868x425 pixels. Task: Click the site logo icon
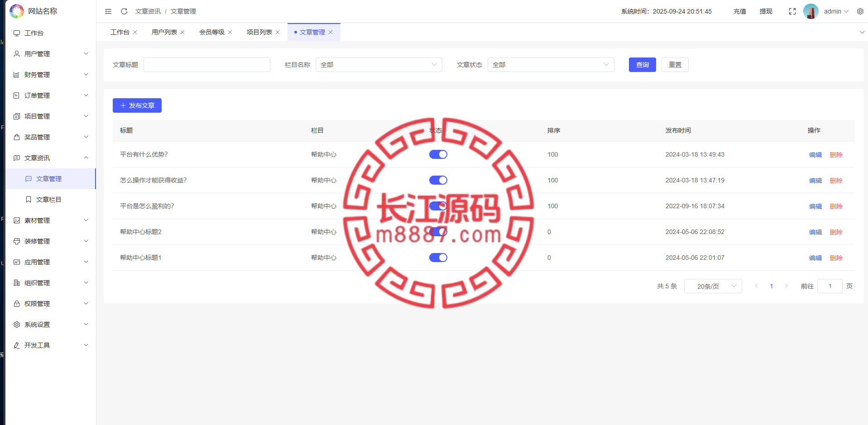(x=17, y=11)
